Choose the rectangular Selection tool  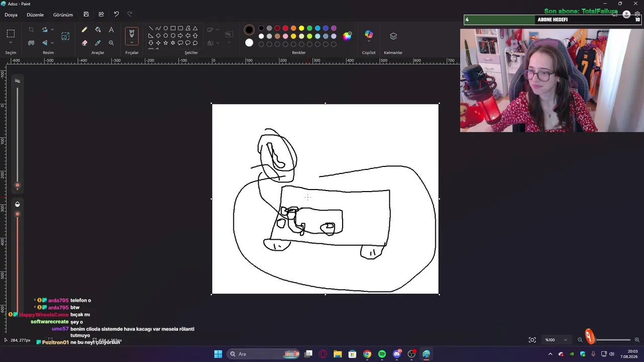tap(11, 34)
